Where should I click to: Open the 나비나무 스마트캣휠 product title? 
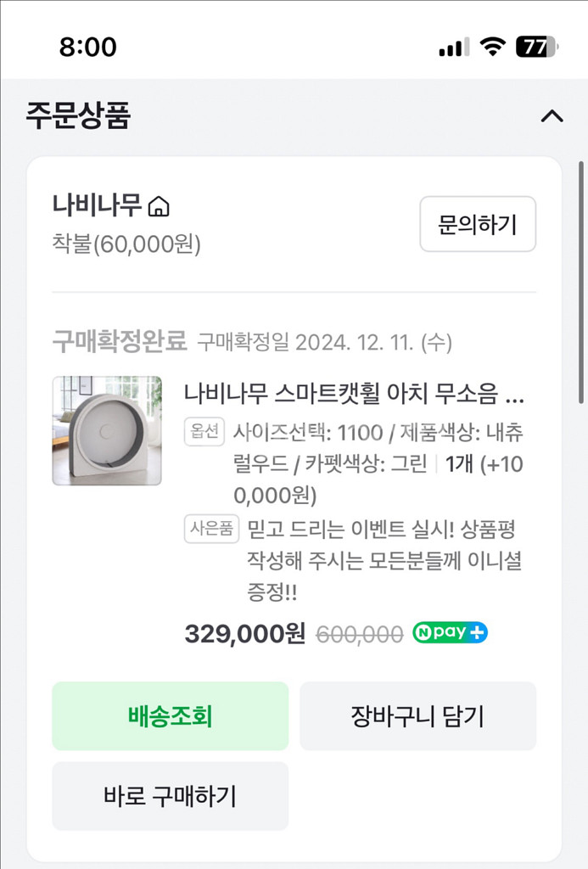pyautogui.click(x=354, y=395)
